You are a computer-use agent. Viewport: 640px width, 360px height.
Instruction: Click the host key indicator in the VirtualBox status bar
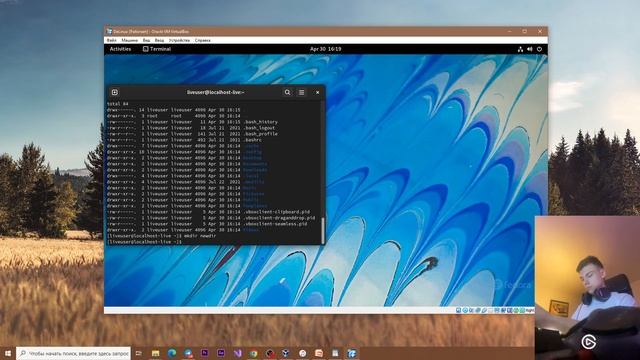530,311
